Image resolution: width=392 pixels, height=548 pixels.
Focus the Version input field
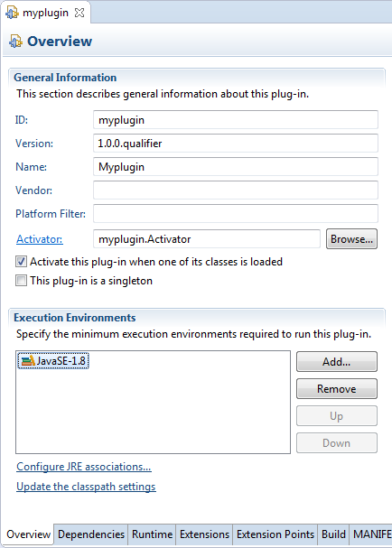(236, 144)
